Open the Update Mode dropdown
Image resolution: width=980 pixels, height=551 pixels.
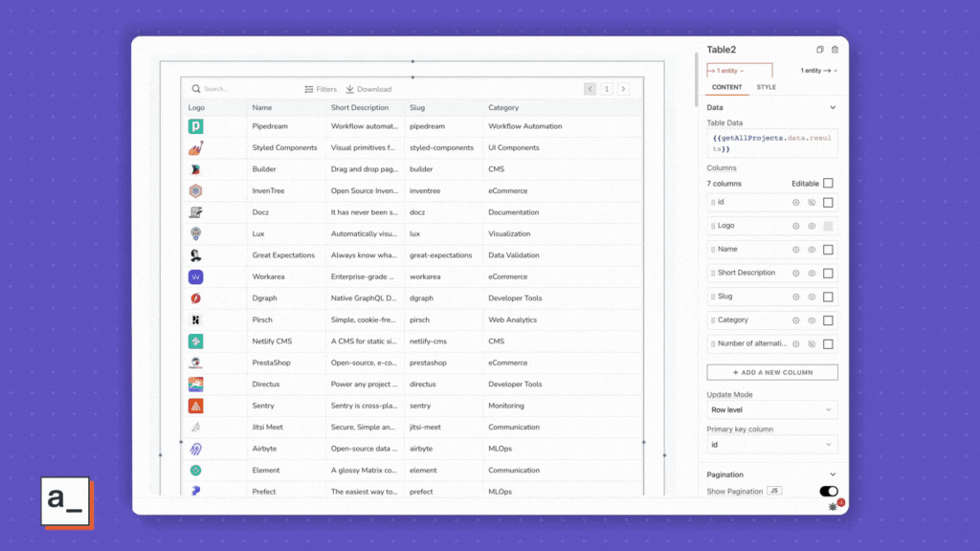pos(772,409)
